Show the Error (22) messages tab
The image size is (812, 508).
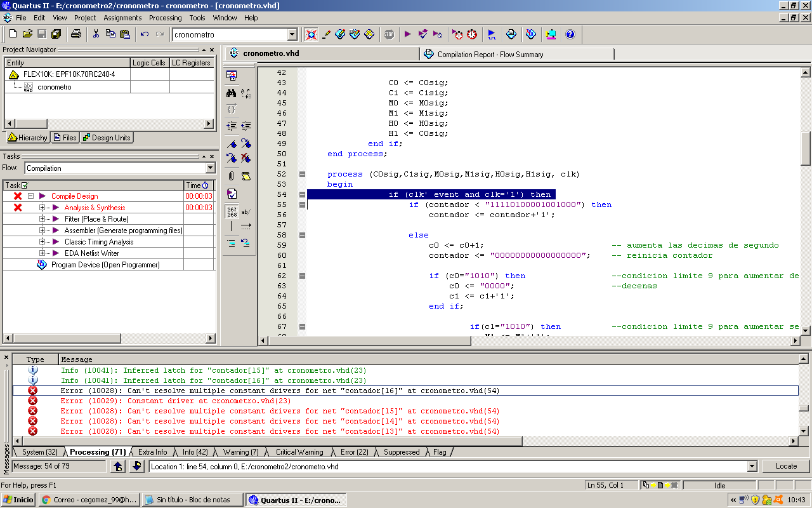click(x=354, y=452)
